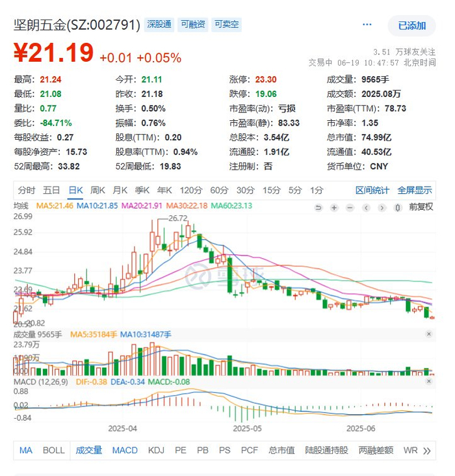The image size is (455, 476).
Task: Move chart right with the right chevron icon
Action: click(382, 207)
